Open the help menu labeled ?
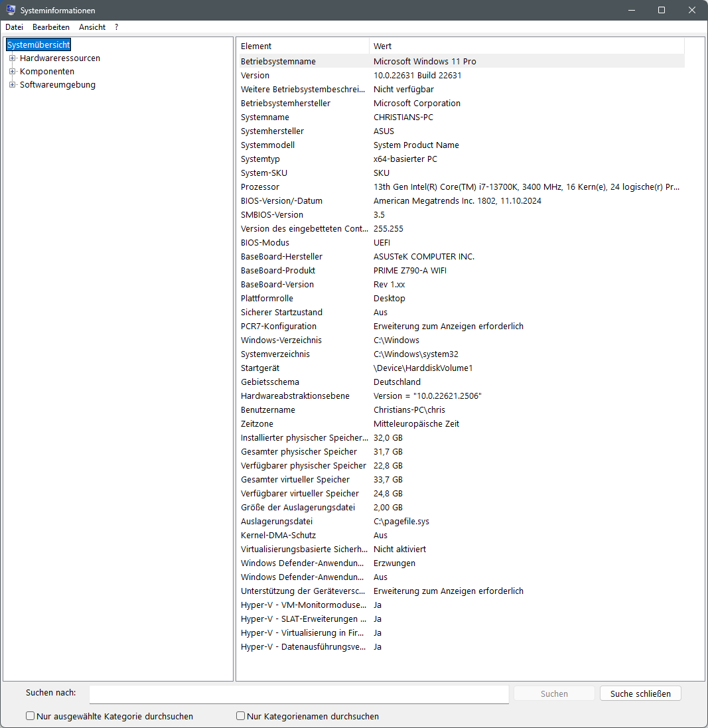Viewport: 708px width, 728px height. click(116, 27)
